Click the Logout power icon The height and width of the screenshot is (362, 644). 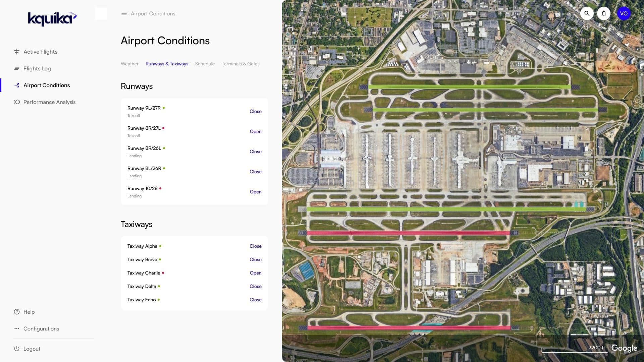coord(17,349)
